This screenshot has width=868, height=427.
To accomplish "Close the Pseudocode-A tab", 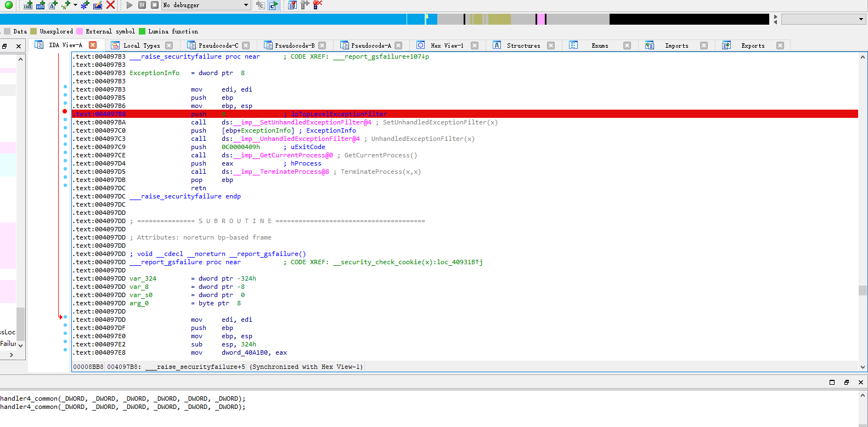I will pyautogui.click(x=398, y=45).
